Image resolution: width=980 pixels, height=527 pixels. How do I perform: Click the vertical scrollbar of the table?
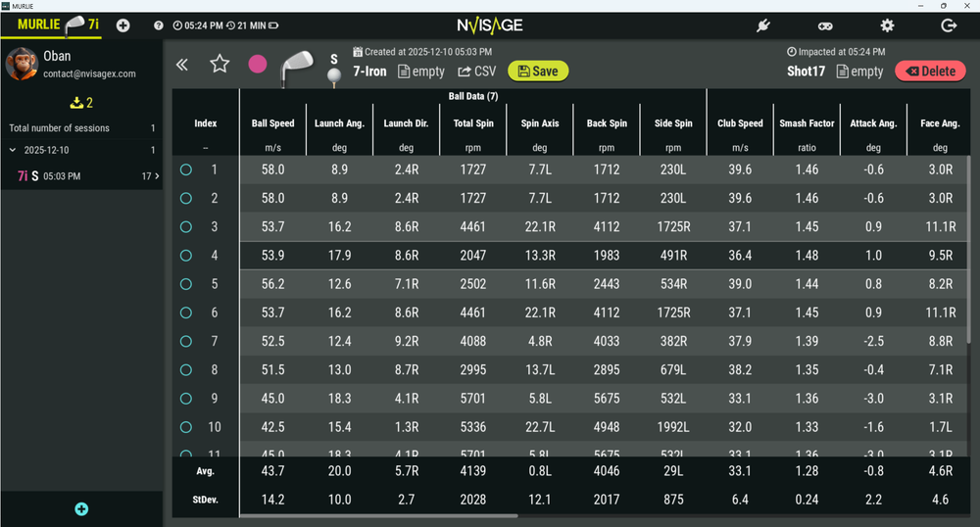pos(969,250)
